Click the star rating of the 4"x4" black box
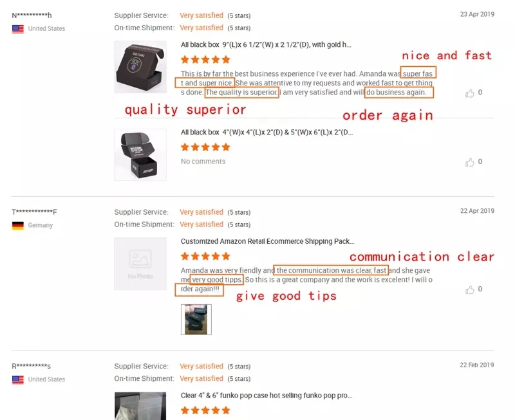 click(x=205, y=147)
